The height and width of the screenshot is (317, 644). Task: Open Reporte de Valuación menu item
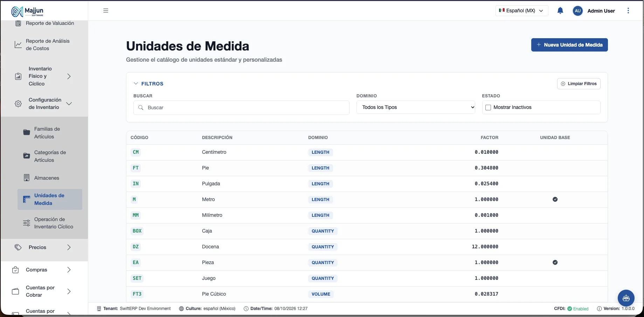click(50, 23)
